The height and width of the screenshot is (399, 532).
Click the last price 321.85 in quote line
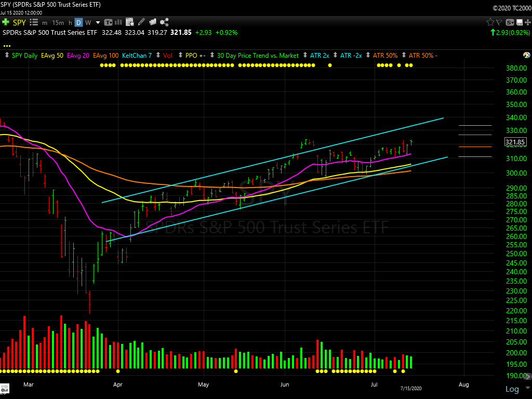181,33
